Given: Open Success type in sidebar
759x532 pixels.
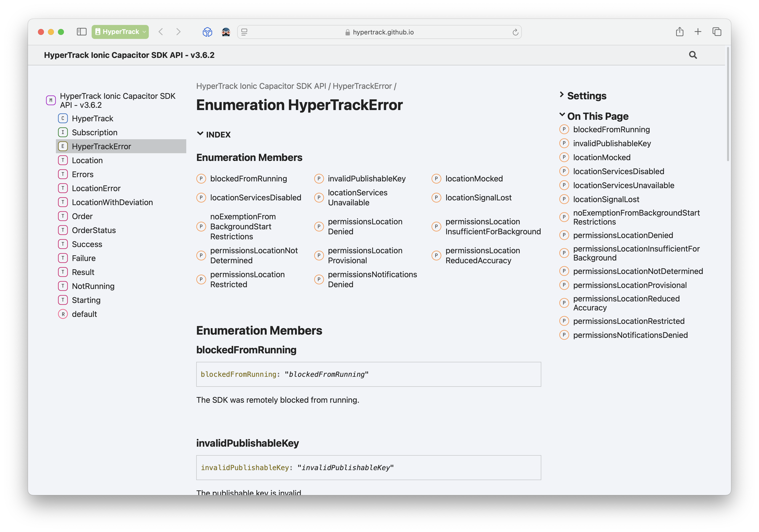Looking at the screenshot, I should pyautogui.click(x=87, y=244).
